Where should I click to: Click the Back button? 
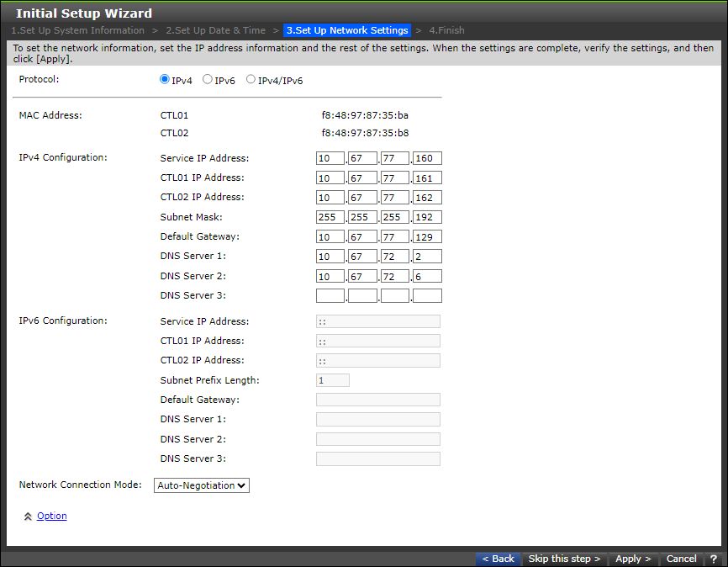point(498,559)
